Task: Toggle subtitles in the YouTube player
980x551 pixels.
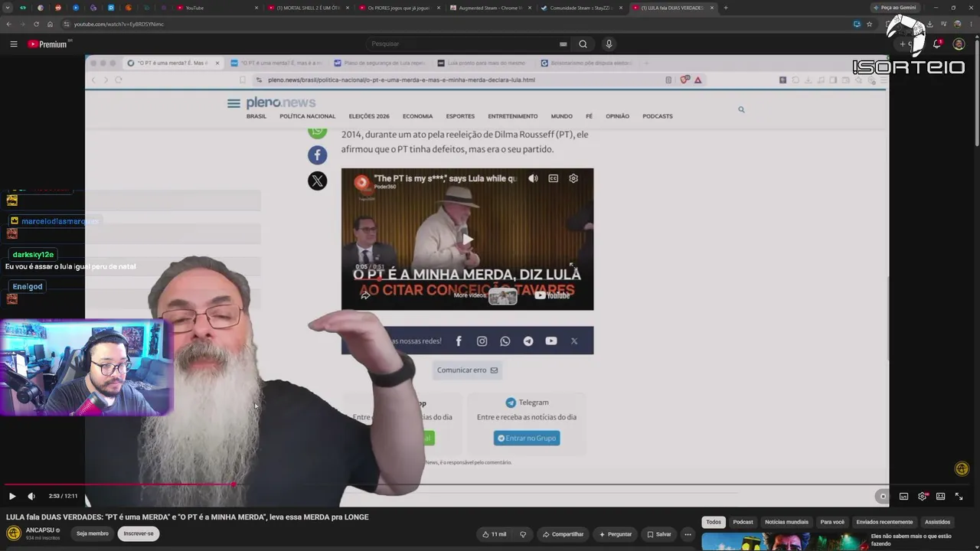Action: click(903, 496)
